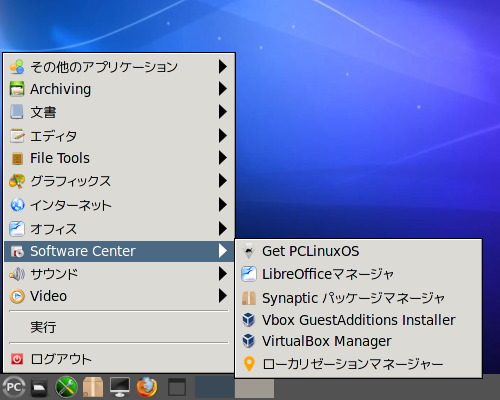Click the サウンド speaker icon
Image resolution: width=500 pixels, height=400 pixels.
tap(17, 274)
